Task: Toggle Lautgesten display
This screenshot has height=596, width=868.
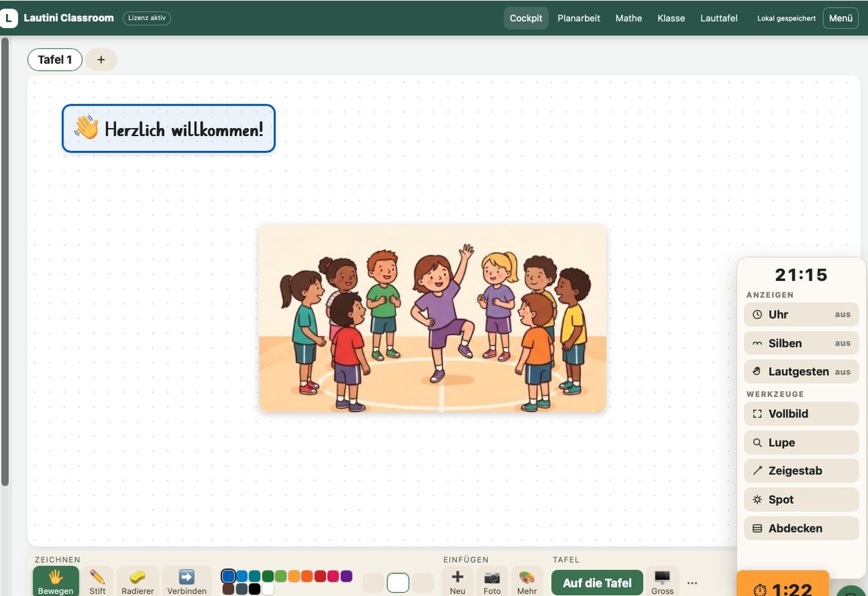Action: click(x=801, y=371)
